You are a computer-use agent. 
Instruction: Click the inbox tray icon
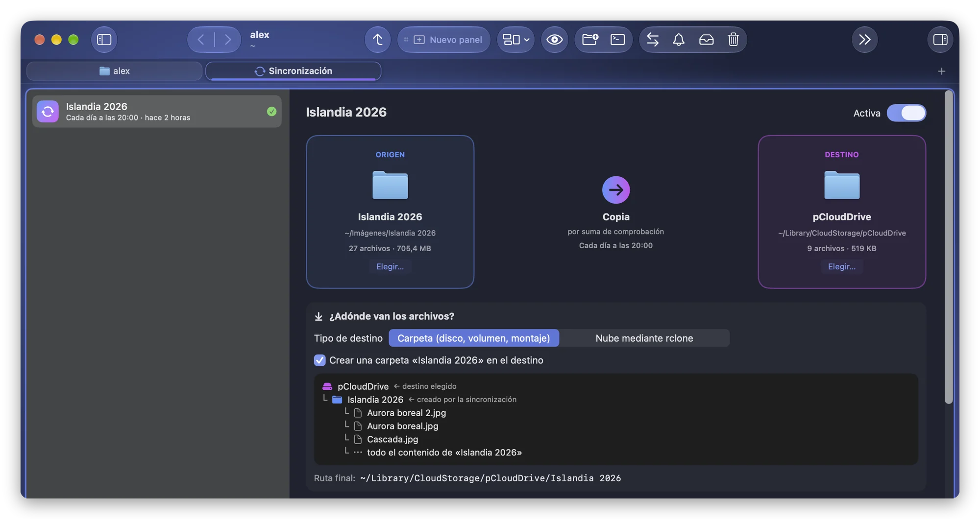[x=706, y=40]
